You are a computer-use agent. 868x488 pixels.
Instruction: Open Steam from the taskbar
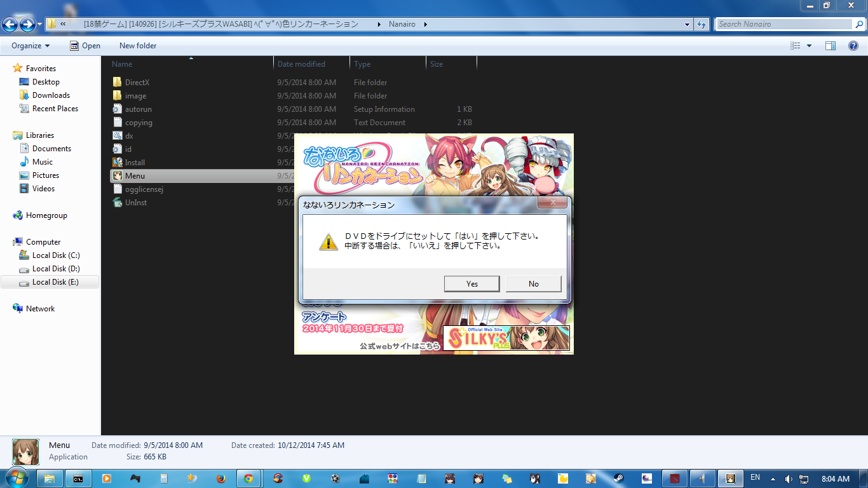(x=618, y=478)
